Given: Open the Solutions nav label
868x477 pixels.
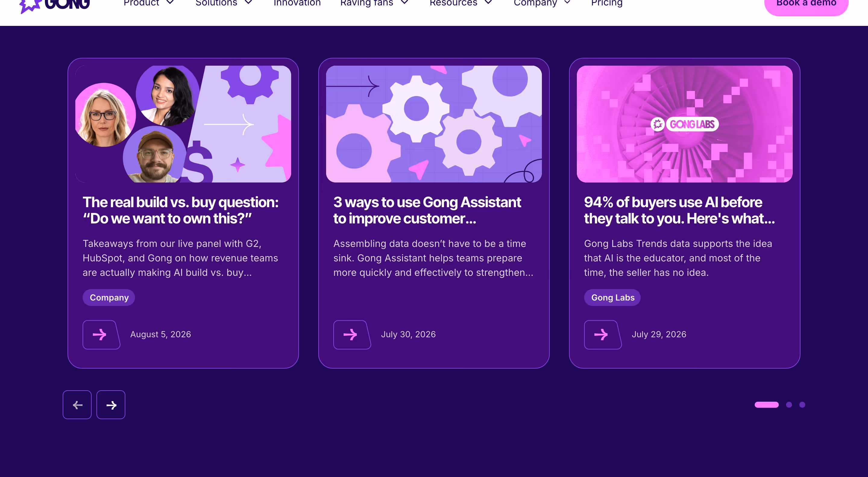Looking at the screenshot, I should (216, 3).
